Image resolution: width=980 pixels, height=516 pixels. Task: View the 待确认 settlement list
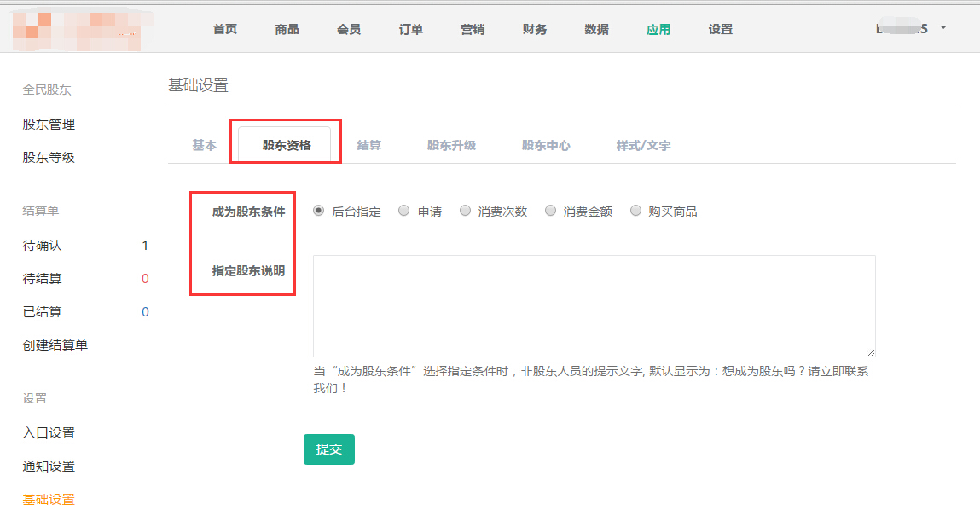tap(43, 246)
